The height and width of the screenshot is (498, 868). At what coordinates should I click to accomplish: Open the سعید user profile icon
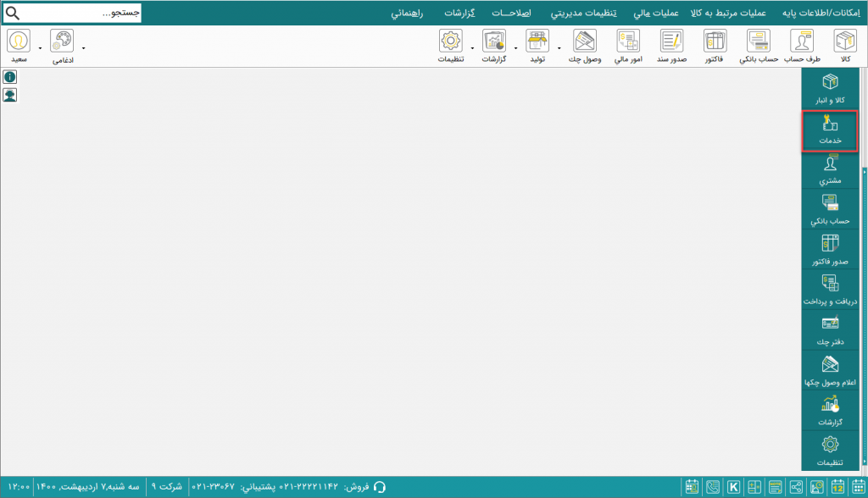tap(19, 46)
